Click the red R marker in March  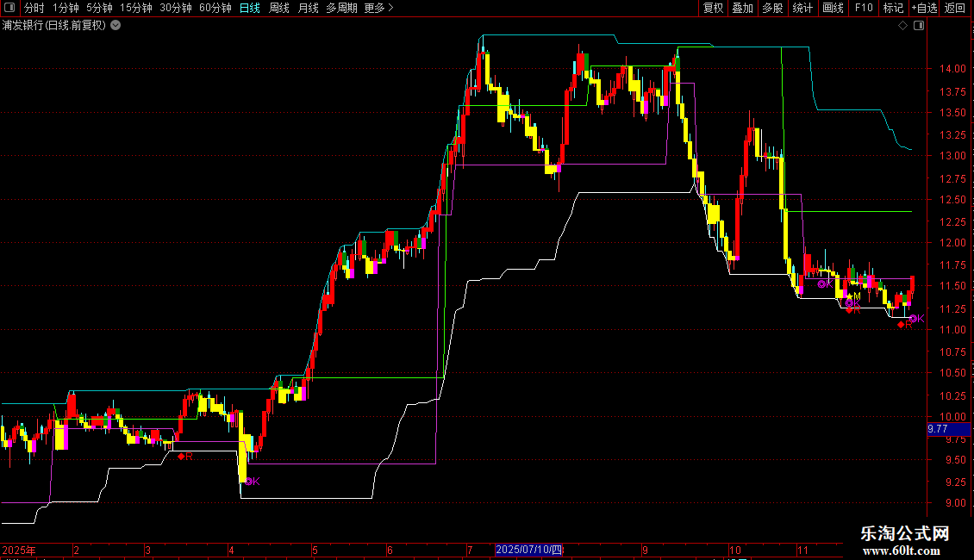pos(185,457)
